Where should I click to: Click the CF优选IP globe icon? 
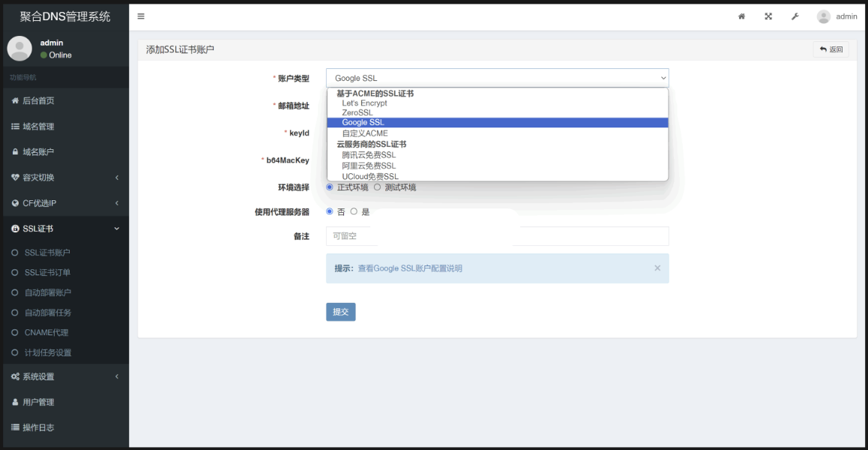point(16,202)
